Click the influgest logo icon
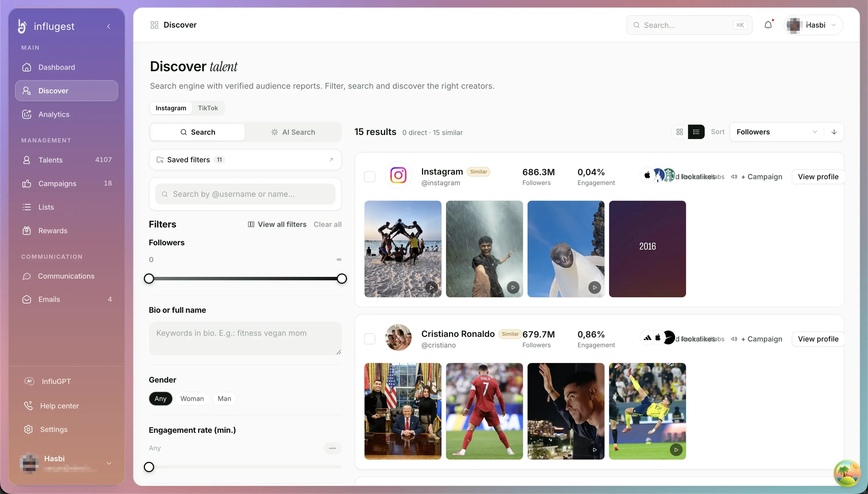Screen dimensions: 868x494 (x=22, y=26)
